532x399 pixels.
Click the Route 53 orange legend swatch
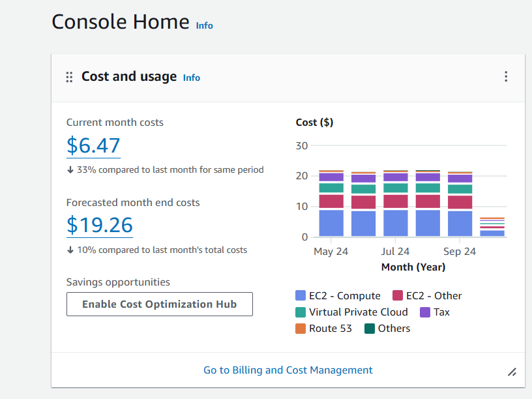point(301,329)
